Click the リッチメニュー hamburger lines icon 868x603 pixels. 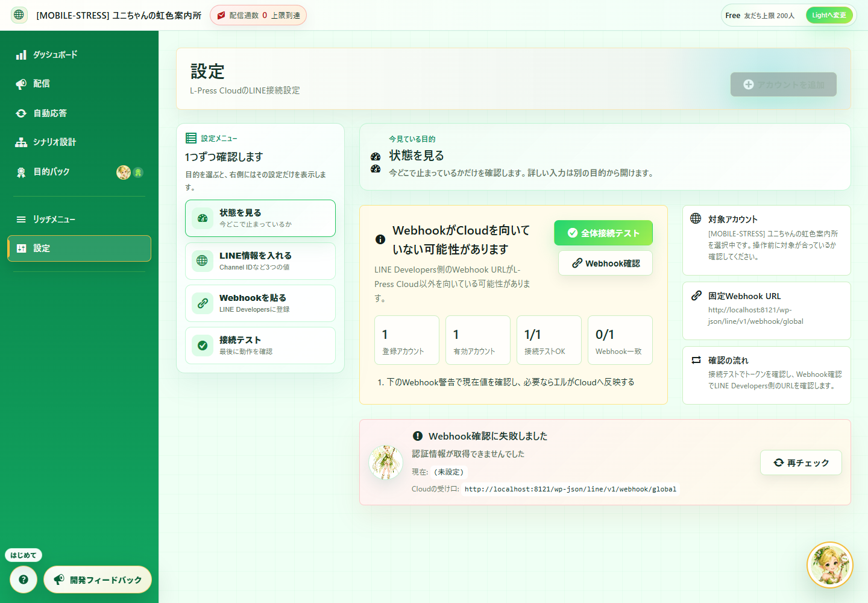coord(21,219)
